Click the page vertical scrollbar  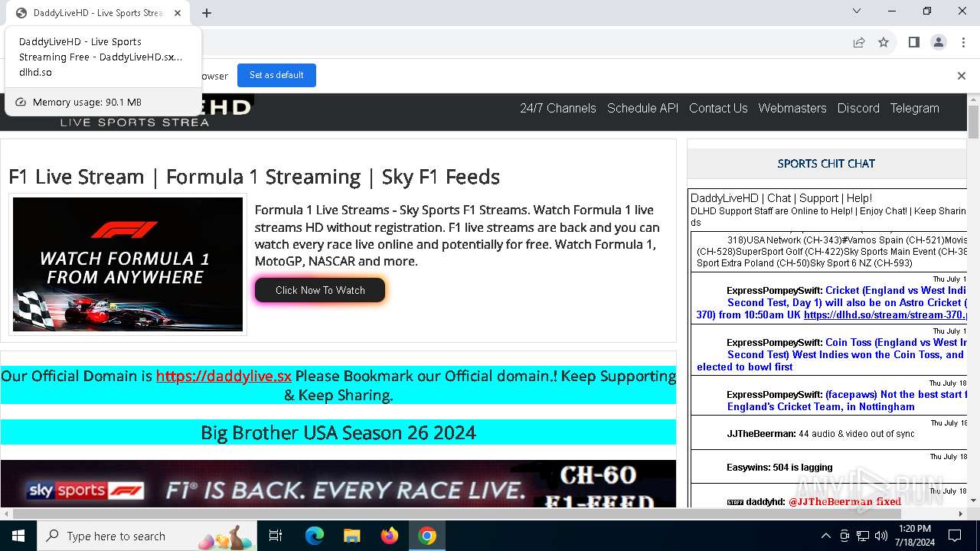(x=973, y=122)
